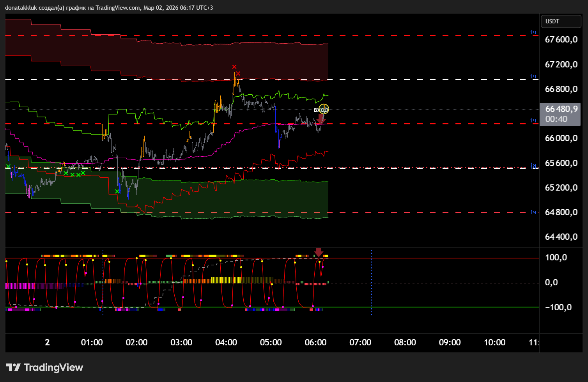
Task: Click the dark red down arrow on price chart
Action: [321, 118]
